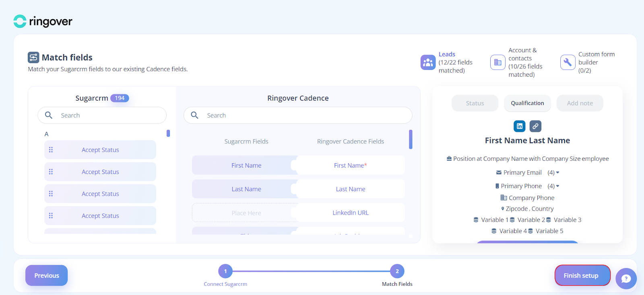Click the Ringover Cadence fields scrollbar

pyautogui.click(x=411, y=139)
